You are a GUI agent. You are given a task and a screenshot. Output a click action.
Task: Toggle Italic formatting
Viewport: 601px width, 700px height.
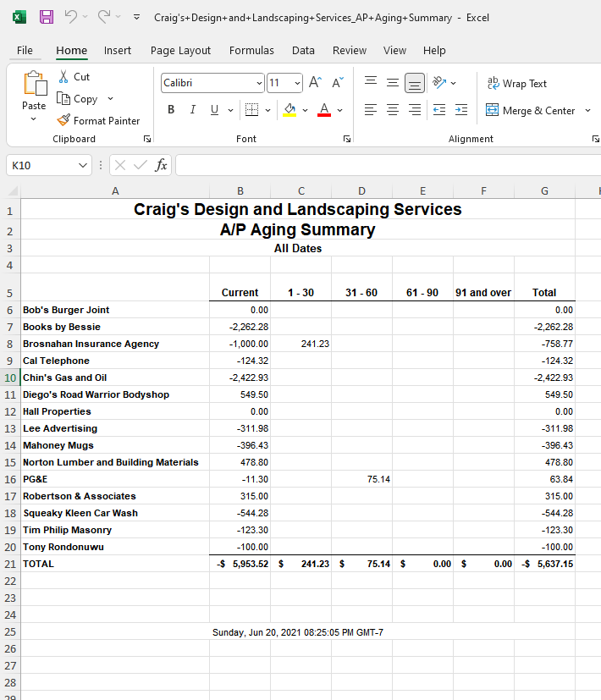pyautogui.click(x=193, y=110)
